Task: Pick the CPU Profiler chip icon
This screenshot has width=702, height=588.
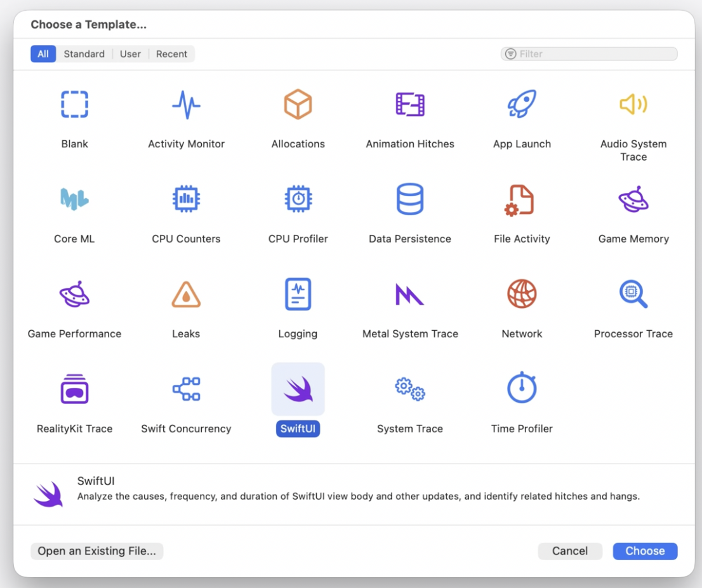Action: click(298, 199)
